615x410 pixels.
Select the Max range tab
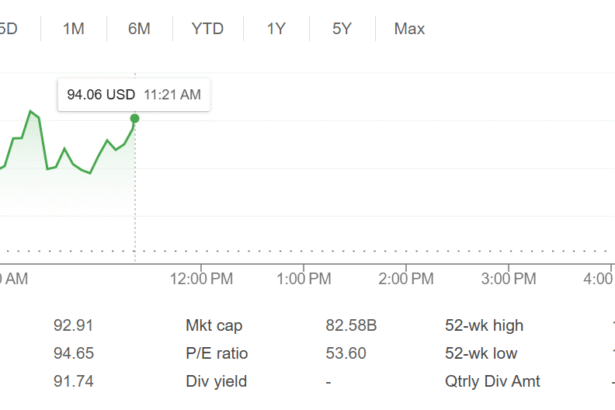coord(409,29)
